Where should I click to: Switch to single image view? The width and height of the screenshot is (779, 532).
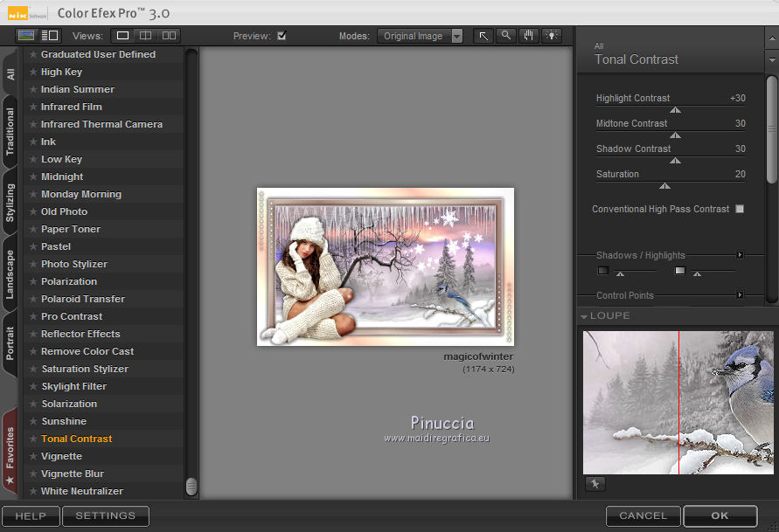tap(123, 36)
